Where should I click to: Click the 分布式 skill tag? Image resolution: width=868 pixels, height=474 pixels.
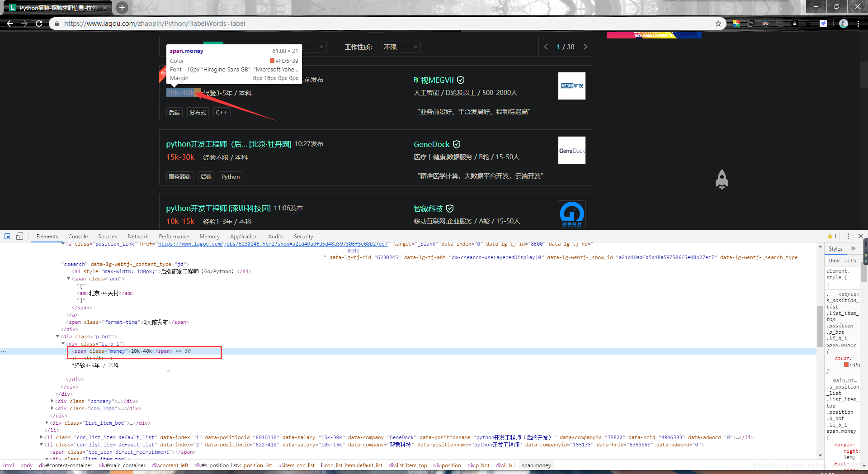pos(198,112)
